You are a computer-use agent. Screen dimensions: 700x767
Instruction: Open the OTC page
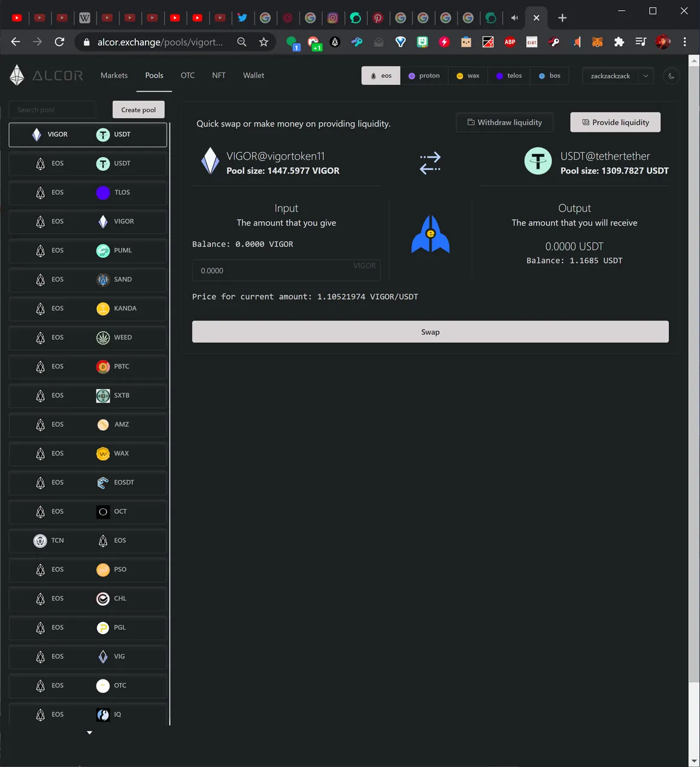click(x=187, y=76)
